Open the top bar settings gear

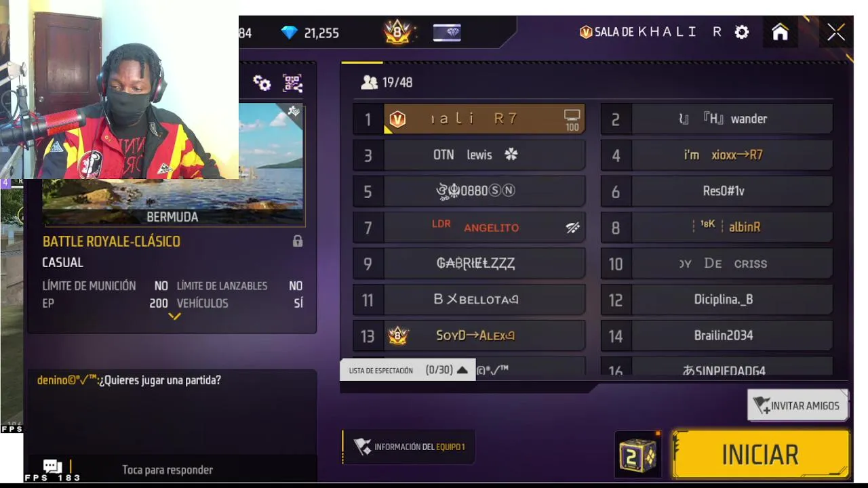pyautogui.click(x=742, y=32)
